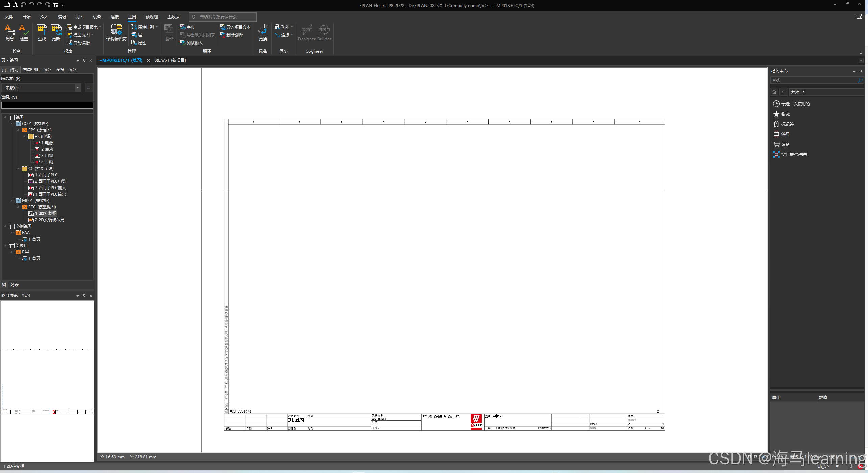The height and width of the screenshot is (473, 868).
Task: Click the 删除翻译 remove translation icon
Action: coord(232,35)
